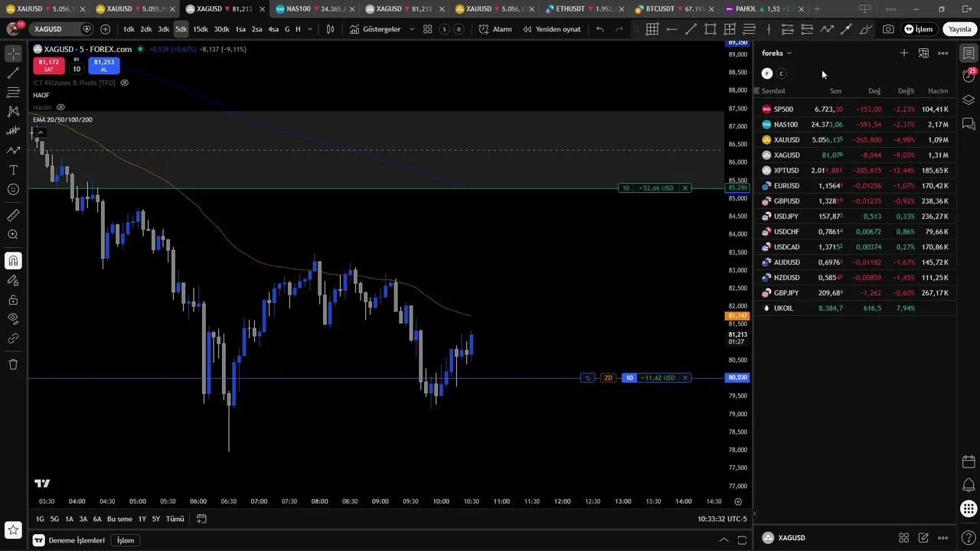Select the 15dk timeframe
Image resolution: width=980 pixels, height=551 pixels.
pos(201,29)
